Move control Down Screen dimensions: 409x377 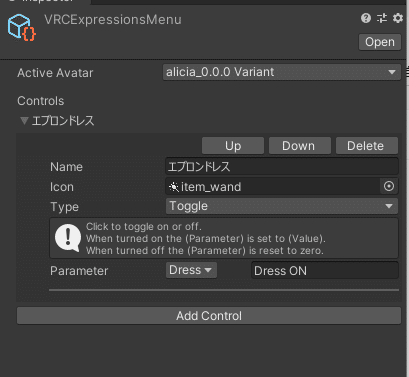(x=300, y=146)
